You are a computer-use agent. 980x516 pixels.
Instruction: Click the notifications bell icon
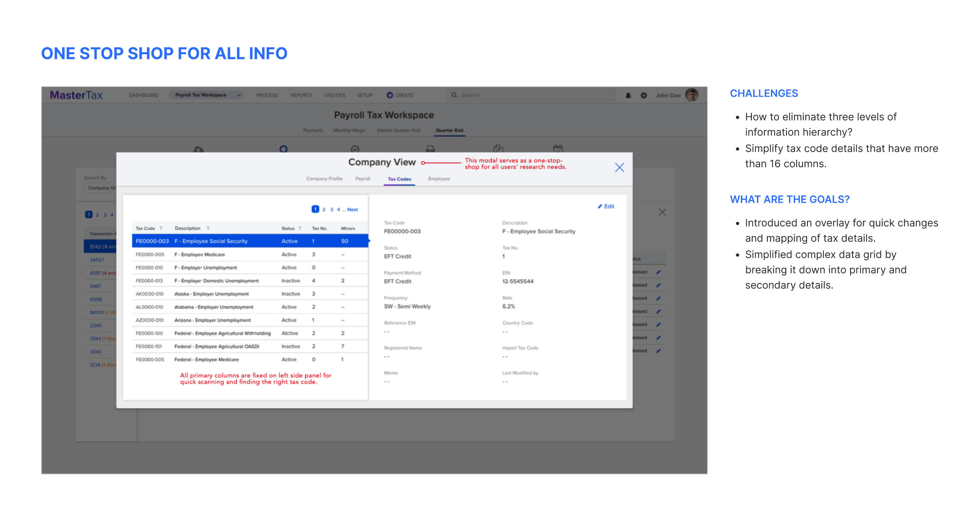tap(628, 96)
